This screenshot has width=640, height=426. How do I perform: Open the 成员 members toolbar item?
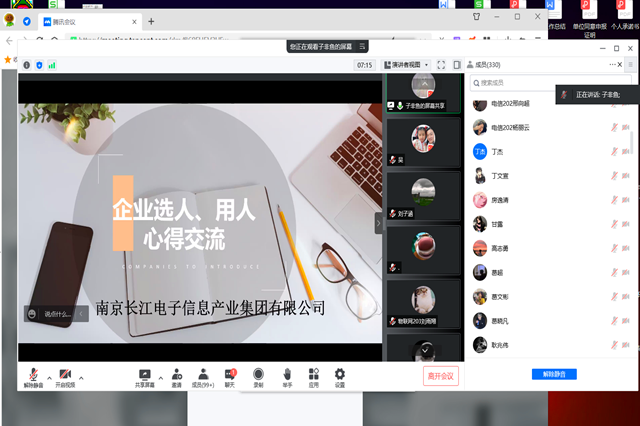(203, 376)
